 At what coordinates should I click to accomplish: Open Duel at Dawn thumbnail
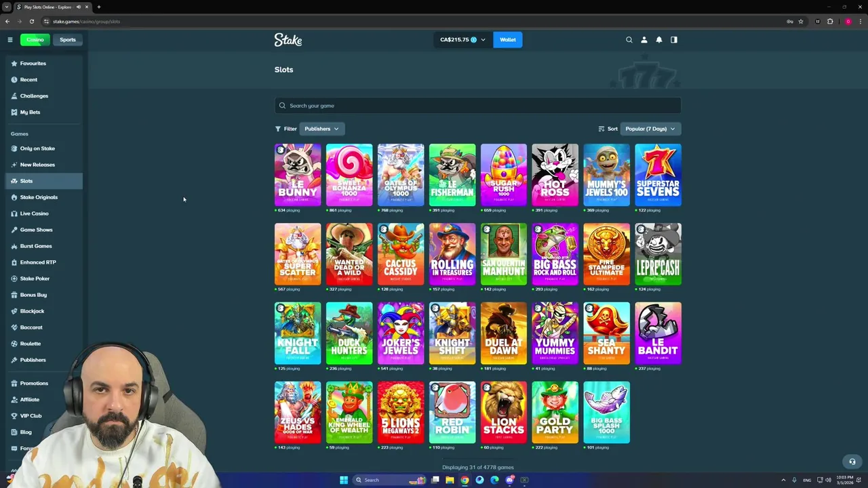[504, 333]
